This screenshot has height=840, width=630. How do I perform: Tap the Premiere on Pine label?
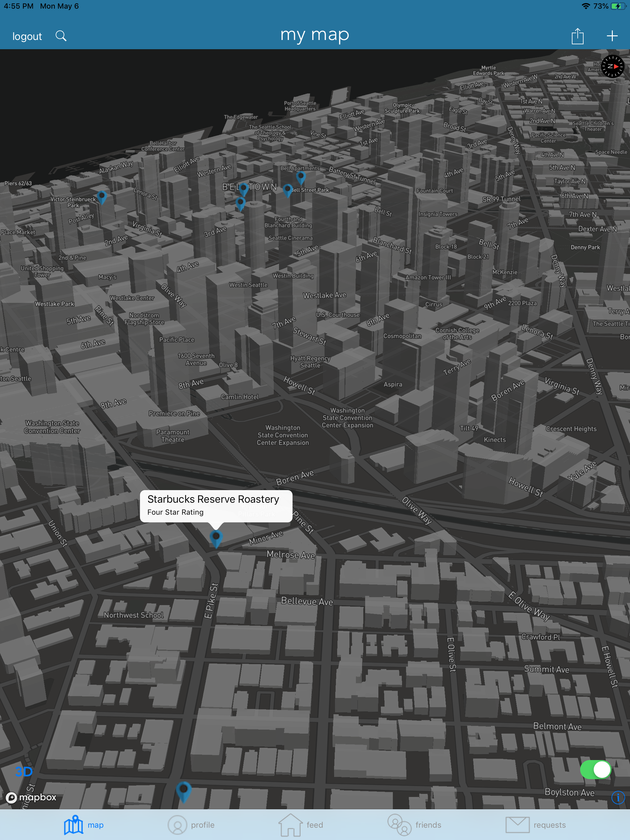[174, 413]
